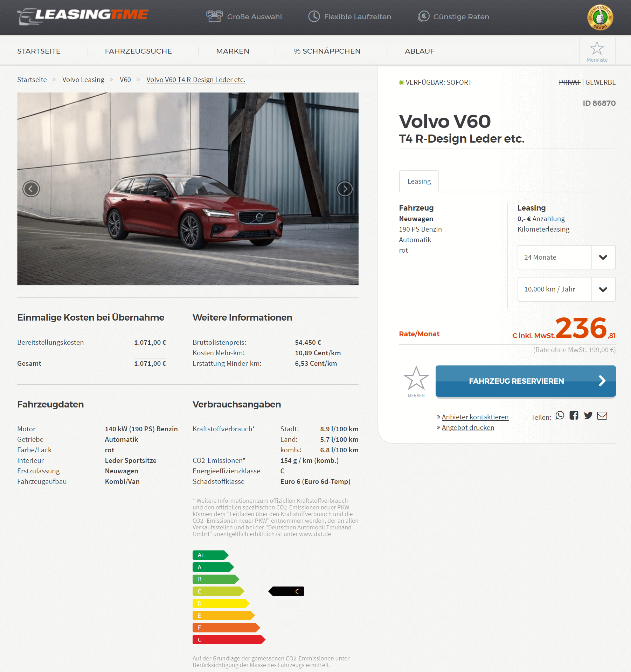631x672 pixels.
Task: Show next car photo
Action: pyautogui.click(x=345, y=189)
